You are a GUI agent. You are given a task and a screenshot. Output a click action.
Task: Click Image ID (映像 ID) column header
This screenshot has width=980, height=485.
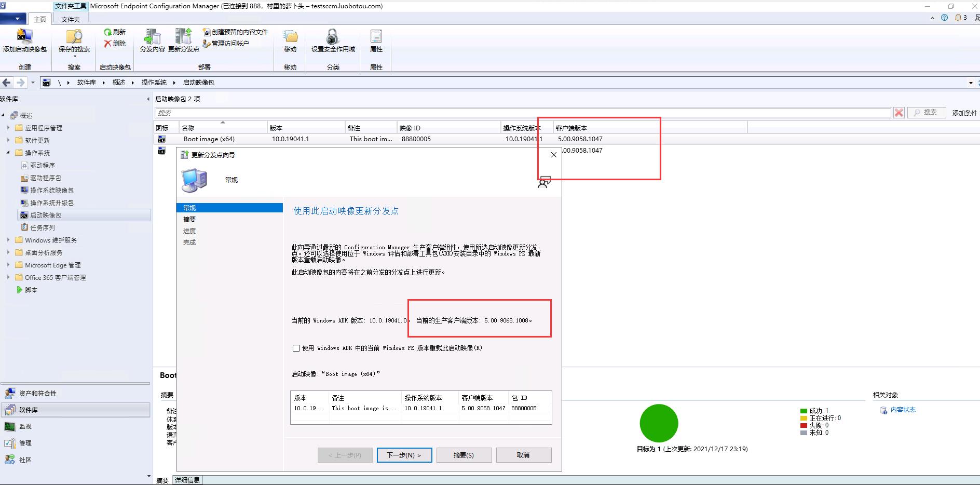coord(448,128)
